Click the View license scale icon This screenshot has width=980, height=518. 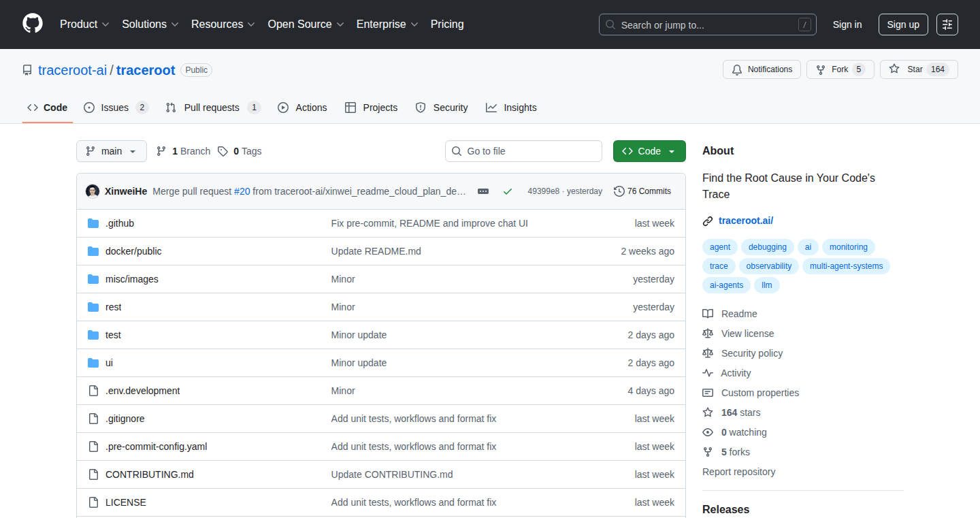(x=708, y=334)
